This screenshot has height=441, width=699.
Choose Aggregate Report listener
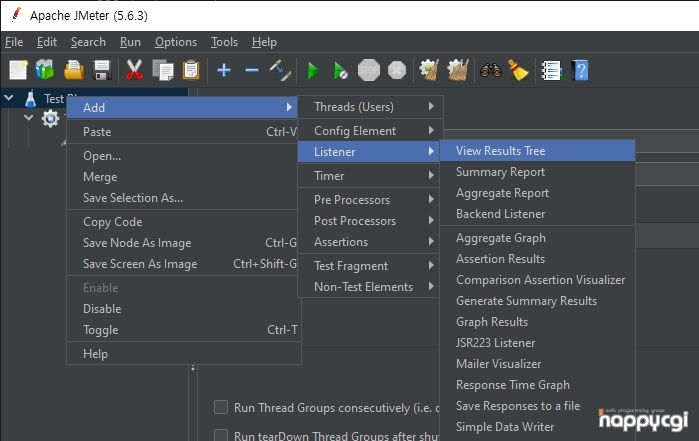pyautogui.click(x=537, y=193)
